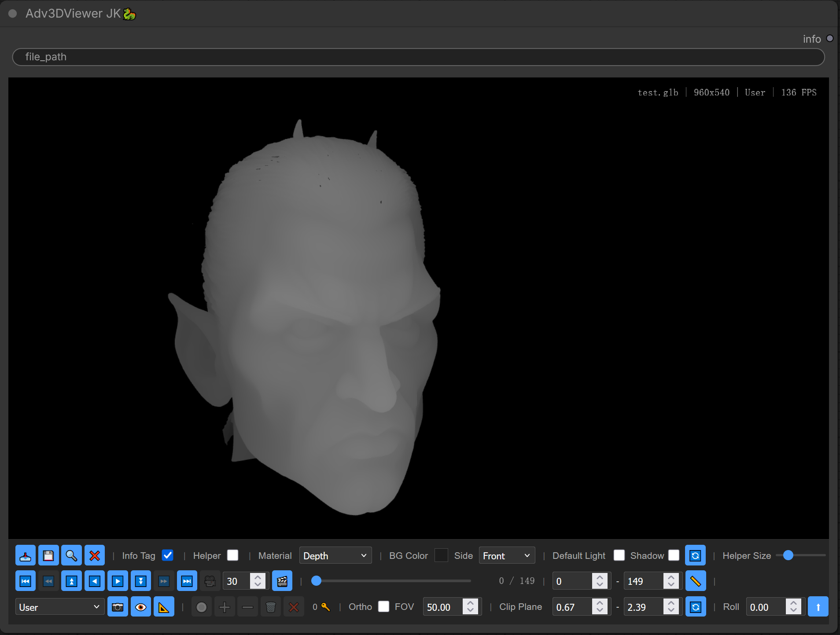This screenshot has height=635, width=840.
Task: Click the Helper Size slider handle
Action: (788, 555)
